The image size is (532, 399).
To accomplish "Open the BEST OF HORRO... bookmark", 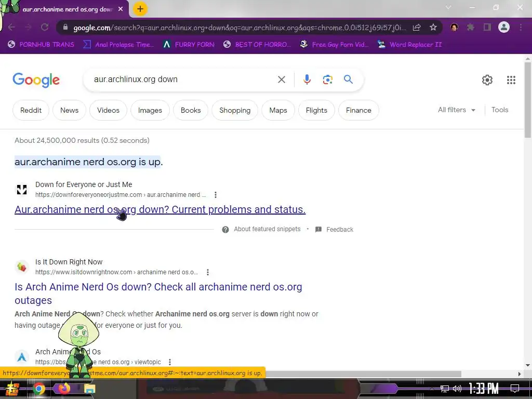I will pyautogui.click(x=257, y=45).
